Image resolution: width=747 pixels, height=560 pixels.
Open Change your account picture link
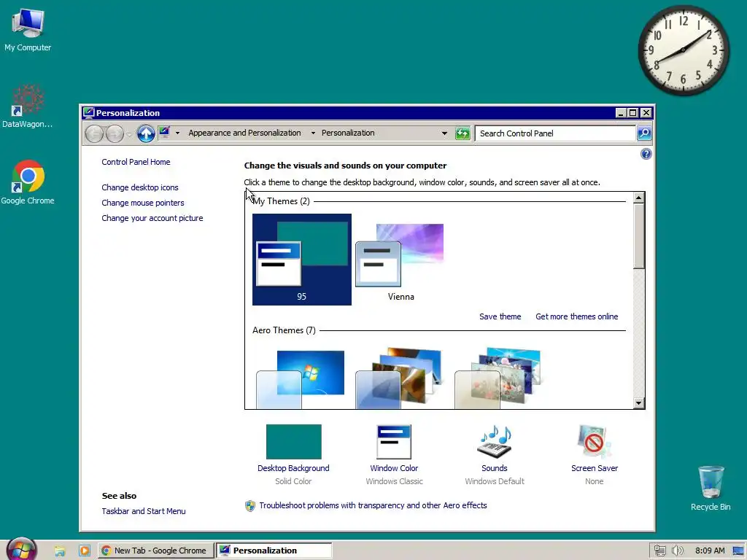coord(152,218)
